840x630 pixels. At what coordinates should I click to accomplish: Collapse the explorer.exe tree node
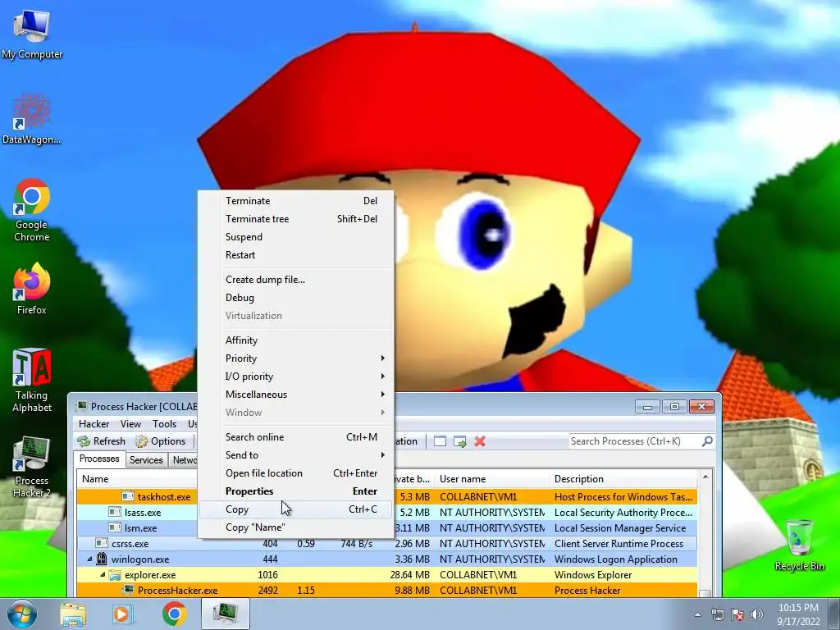103,575
